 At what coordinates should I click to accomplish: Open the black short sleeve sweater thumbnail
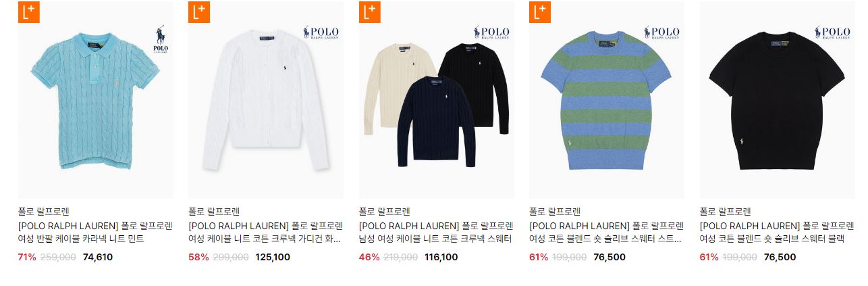[x=778, y=100]
